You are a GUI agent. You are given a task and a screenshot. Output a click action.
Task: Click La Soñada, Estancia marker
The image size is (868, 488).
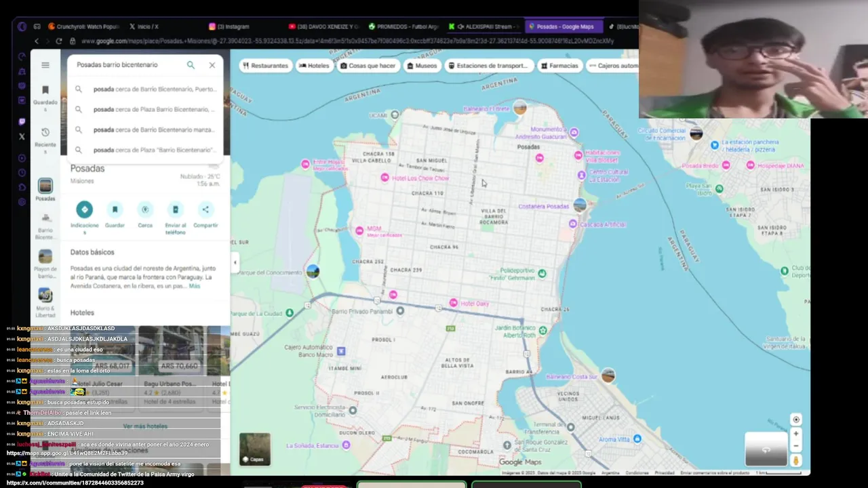347,445
